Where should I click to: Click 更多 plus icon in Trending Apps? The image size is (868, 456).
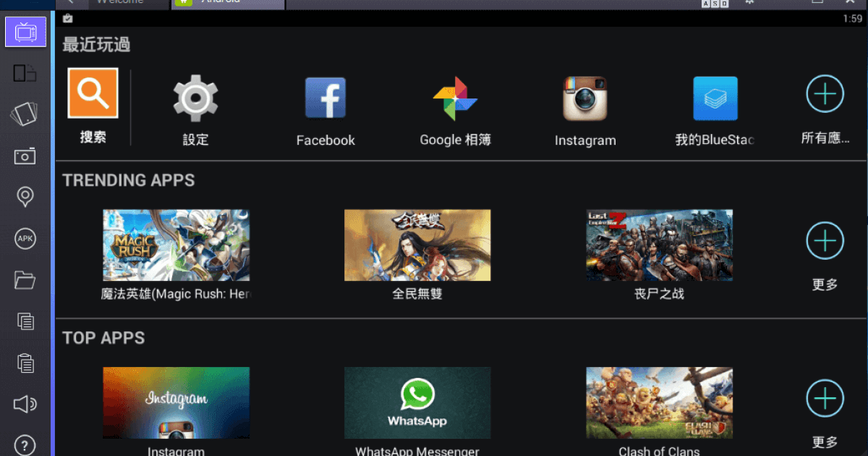tap(825, 242)
